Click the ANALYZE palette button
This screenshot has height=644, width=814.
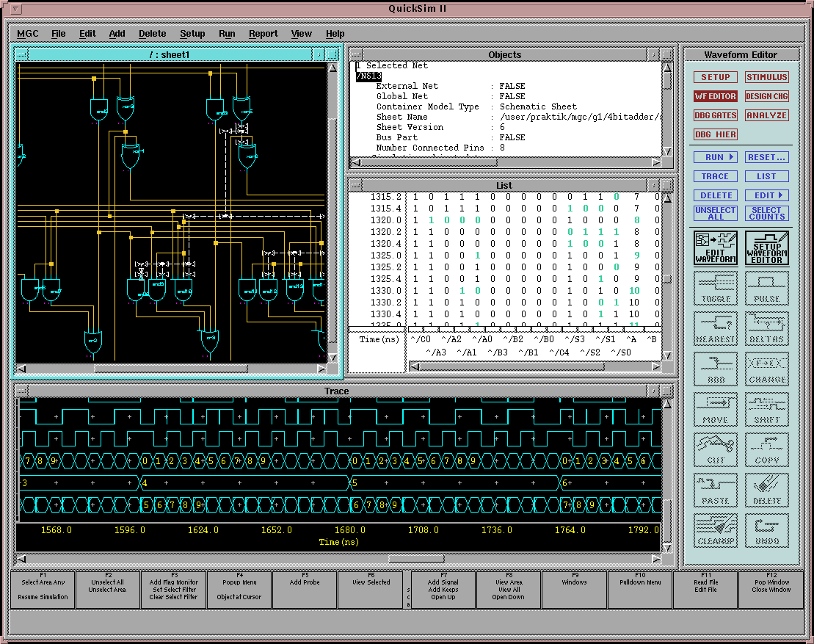pyautogui.click(x=767, y=115)
